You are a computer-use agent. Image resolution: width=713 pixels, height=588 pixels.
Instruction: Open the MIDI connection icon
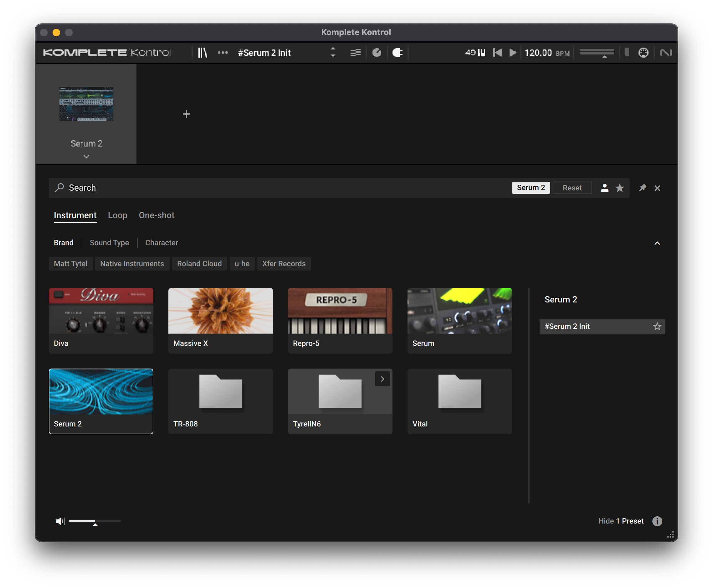coord(643,53)
